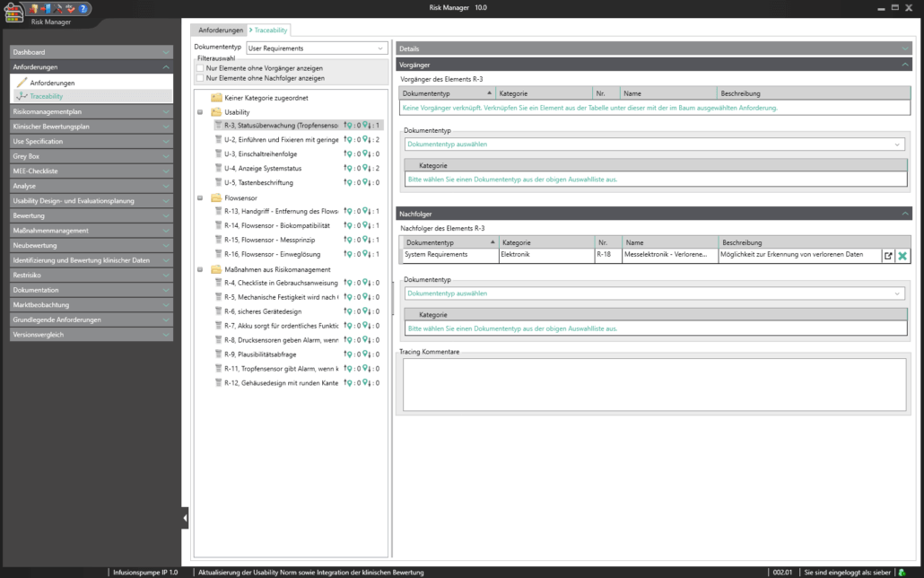Select the System Requirements row cell
Screen dimensions: 924x578
point(450,255)
